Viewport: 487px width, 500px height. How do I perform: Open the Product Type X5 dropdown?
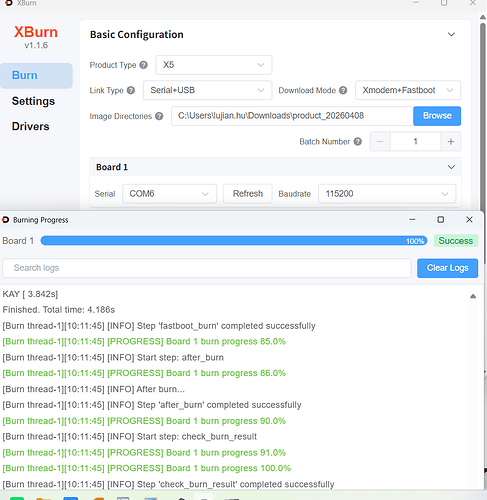coord(214,65)
